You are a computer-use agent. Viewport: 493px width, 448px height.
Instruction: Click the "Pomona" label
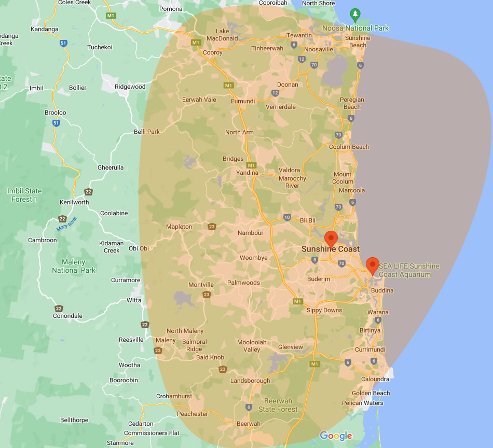point(171,9)
